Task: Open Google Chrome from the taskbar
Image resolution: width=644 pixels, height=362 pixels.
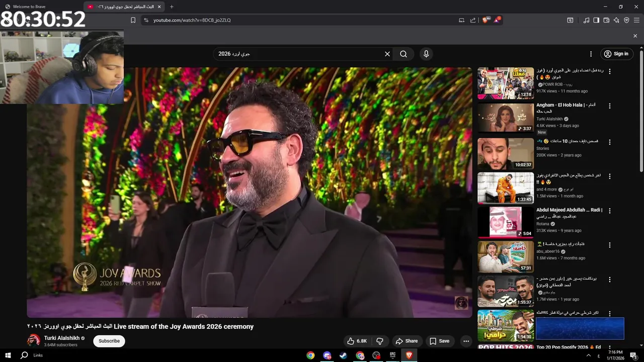Action: tap(310, 355)
